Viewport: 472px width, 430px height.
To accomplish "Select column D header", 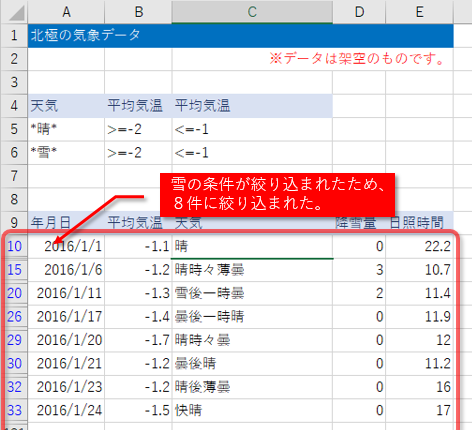I will 359,12.
